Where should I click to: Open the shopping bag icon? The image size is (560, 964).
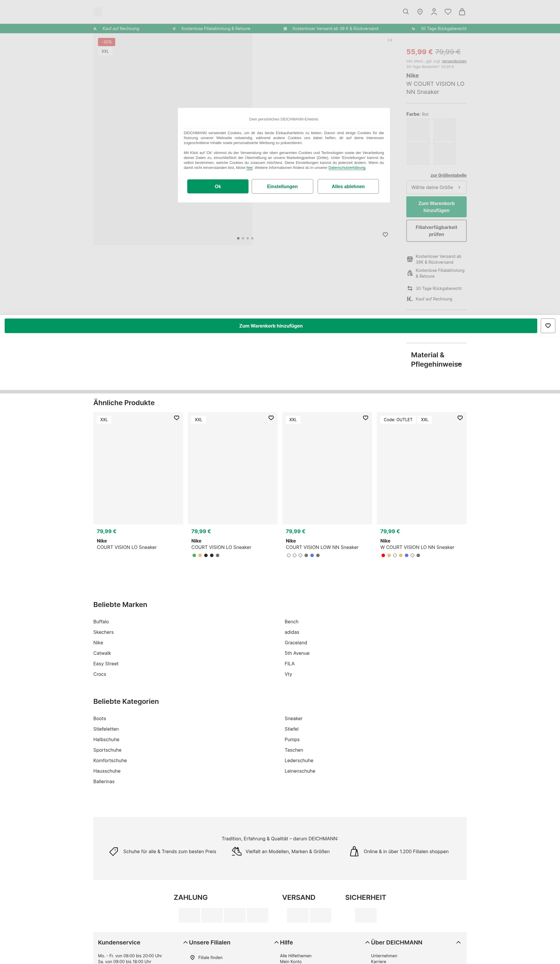tap(462, 12)
